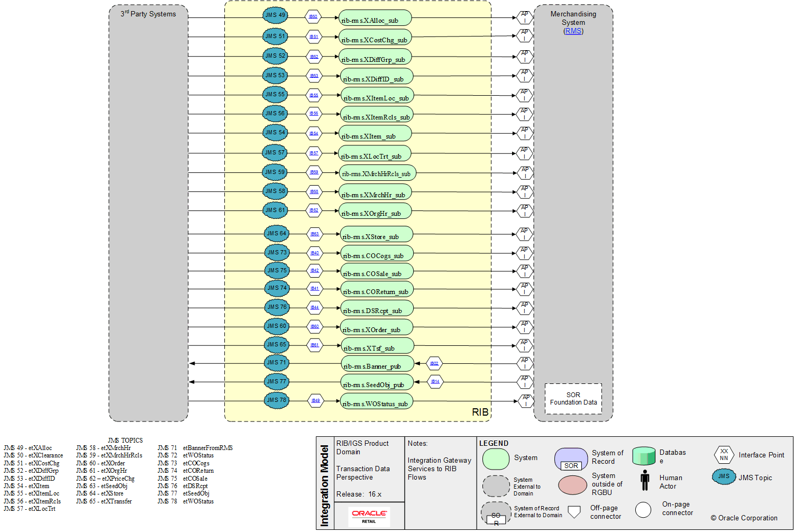The image size is (794, 532).
Task: Click the IB43 link before rib-rms.WOStatus_sub
Action: coord(315,400)
